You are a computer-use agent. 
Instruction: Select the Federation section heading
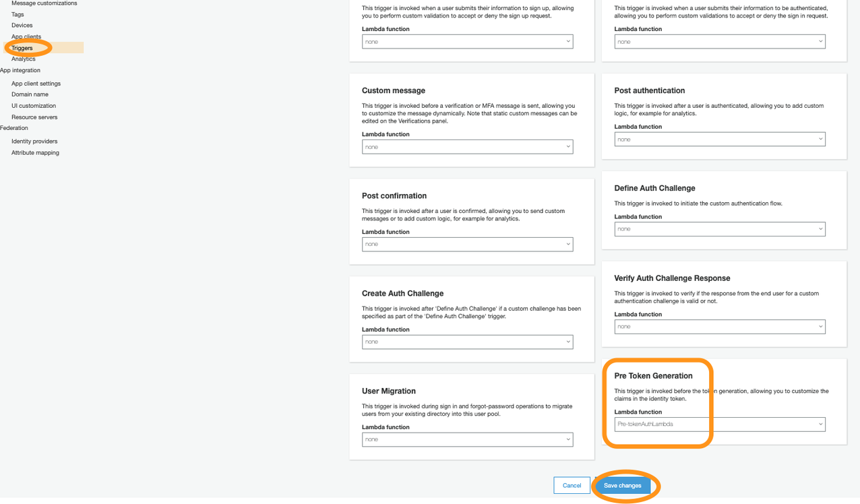(x=14, y=128)
